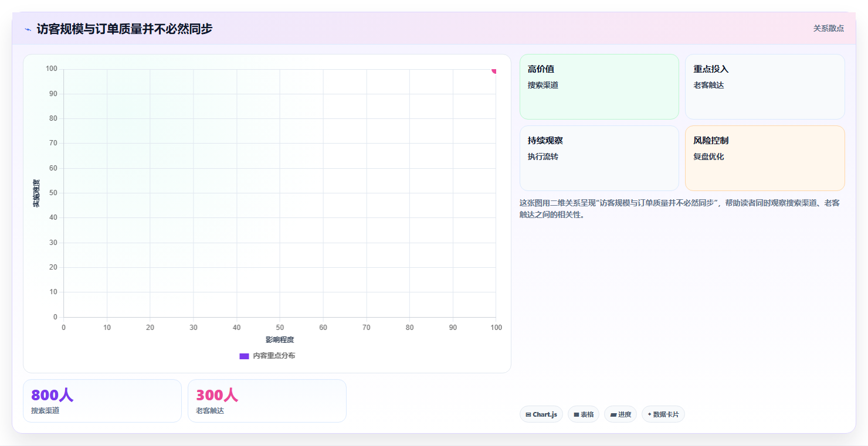Toggle the 内容重点分布 legend swatch
Viewport: 868px width, 446px height.
[244, 356]
